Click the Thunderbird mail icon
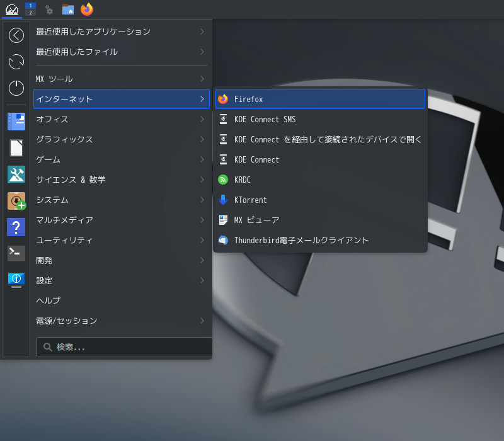The height and width of the screenshot is (441, 504). point(223,240)
